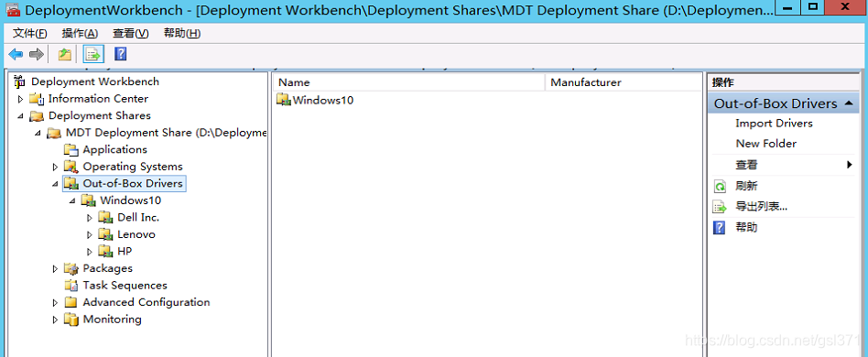Expand the HP node
Image resolution: width=868 pixels, height=357 pixels.
point(89,252)
